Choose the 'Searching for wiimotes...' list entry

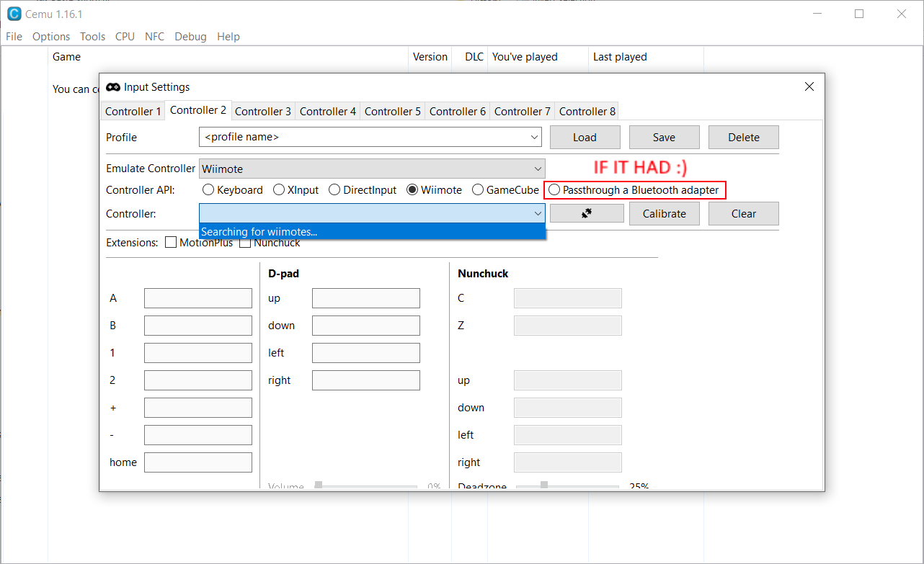372,231
